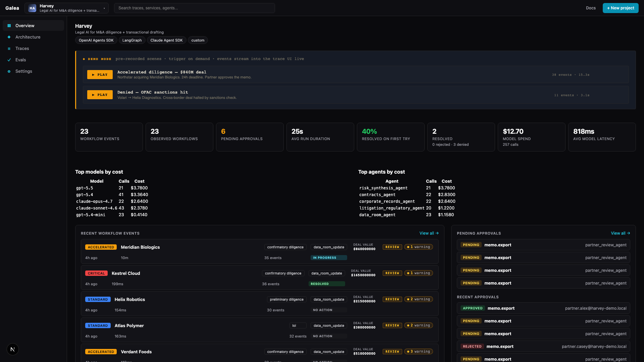The height and width of the screenshot is (362, 644).
Task: Select the custom tag
Action: click(198, 40)
